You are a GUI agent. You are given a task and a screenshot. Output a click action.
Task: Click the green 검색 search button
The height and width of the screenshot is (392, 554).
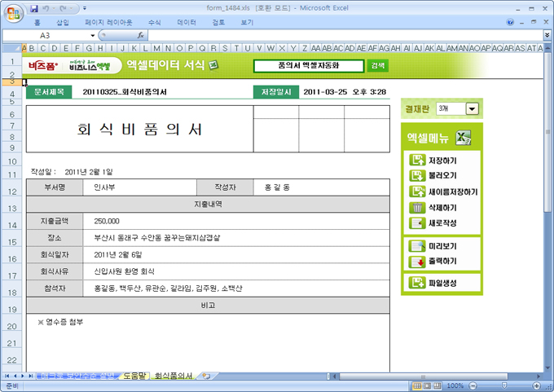click(x=378, y=65)
